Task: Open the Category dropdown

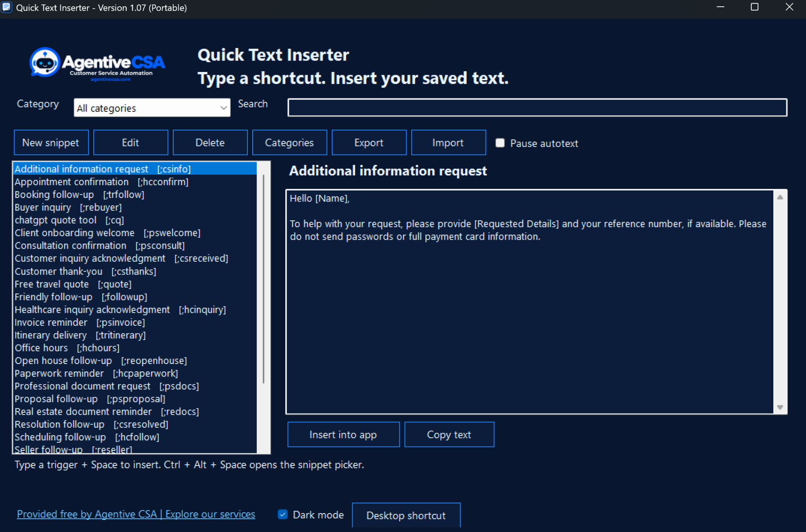Action: [152, 108]
